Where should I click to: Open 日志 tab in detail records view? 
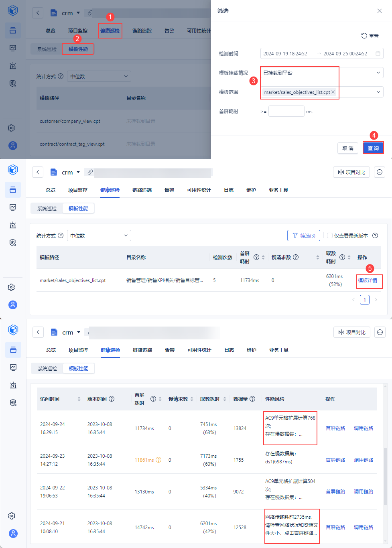pos(229,350)
